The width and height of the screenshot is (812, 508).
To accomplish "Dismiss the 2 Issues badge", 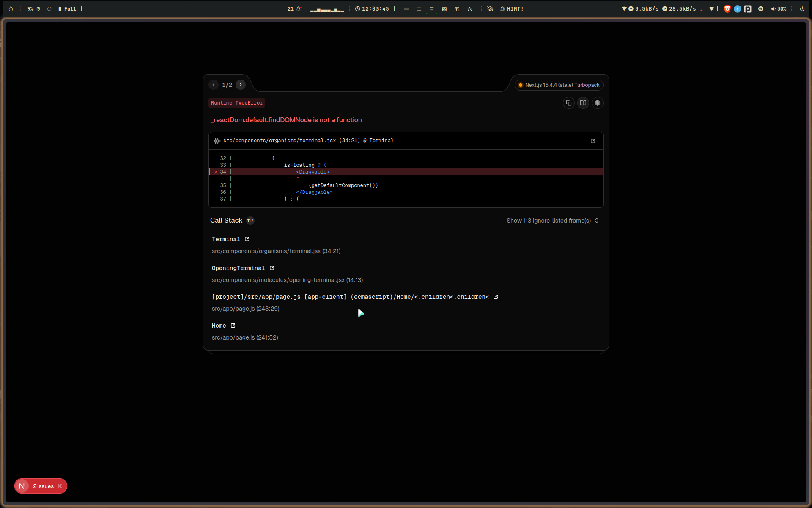I will coord(60,486).
